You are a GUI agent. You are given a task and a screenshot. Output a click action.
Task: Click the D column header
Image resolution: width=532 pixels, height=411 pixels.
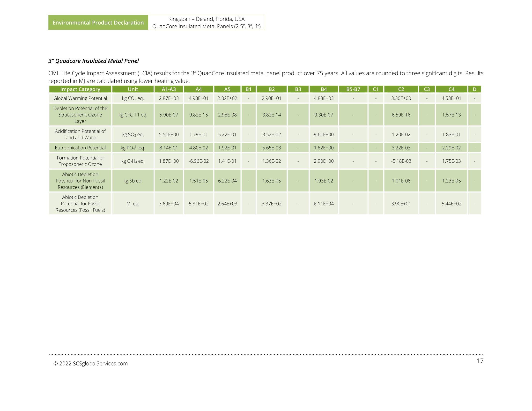[474, 89]
